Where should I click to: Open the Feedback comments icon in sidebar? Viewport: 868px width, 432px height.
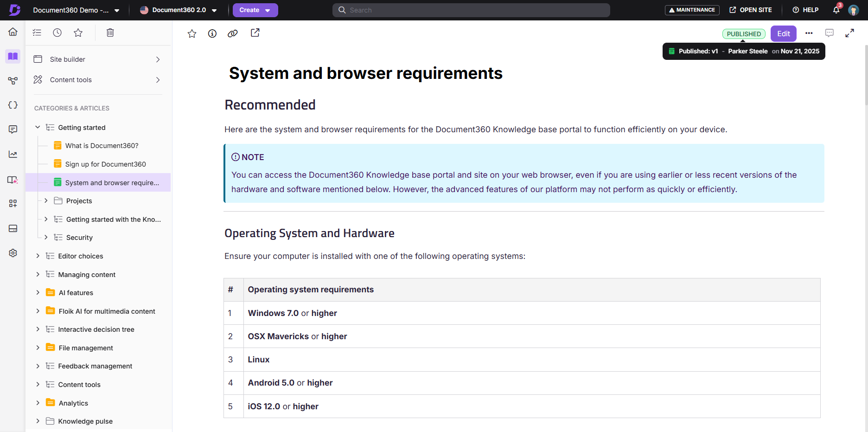tap(13, 129)
